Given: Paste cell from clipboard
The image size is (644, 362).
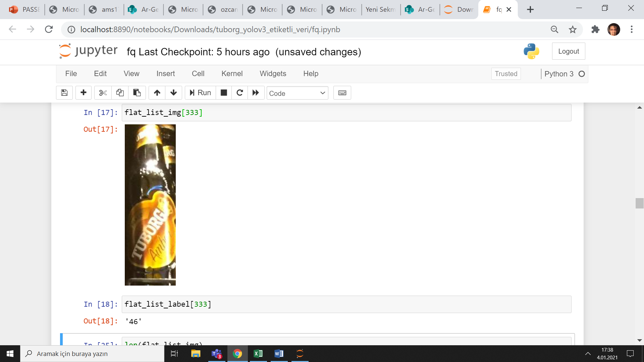Looking at the screenshot, I should (137, 93).
